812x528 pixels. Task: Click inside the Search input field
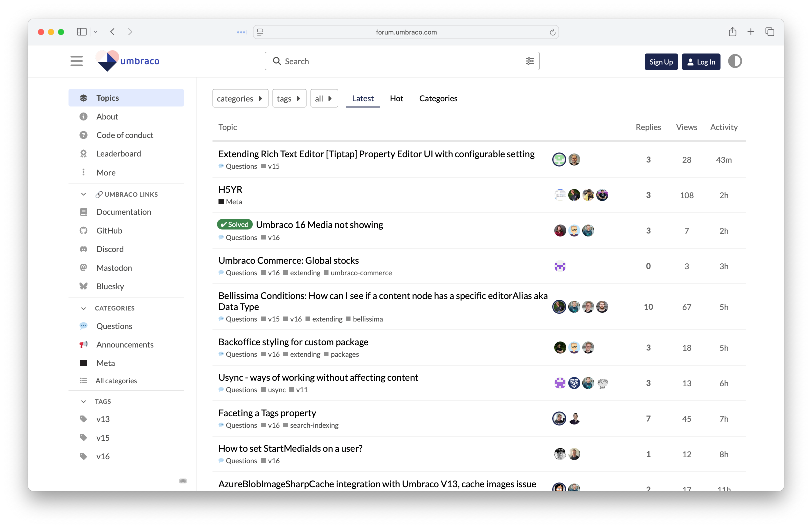pyautogui.click(x=375, y=61)
